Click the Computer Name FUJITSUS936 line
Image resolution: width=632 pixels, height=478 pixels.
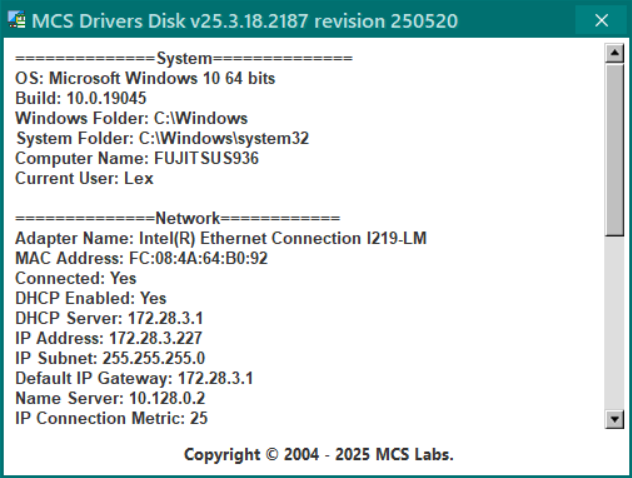[x=137, y=158]
